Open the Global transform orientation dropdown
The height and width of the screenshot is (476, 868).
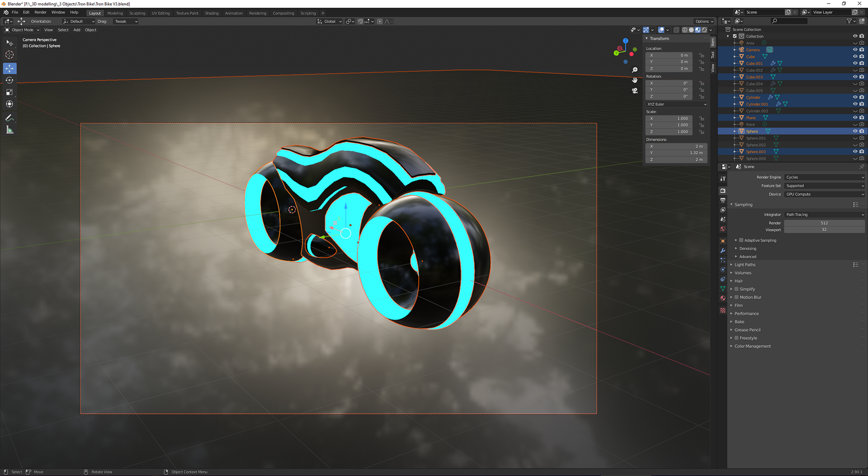click(330, 21)
